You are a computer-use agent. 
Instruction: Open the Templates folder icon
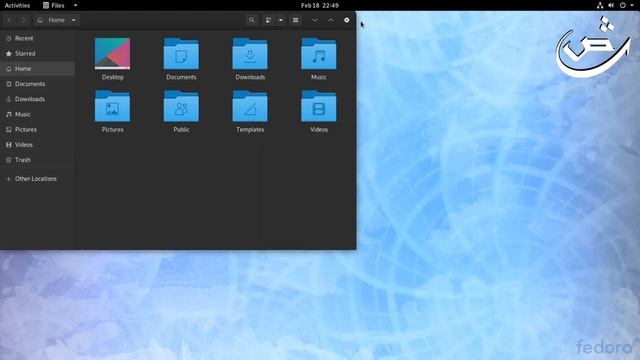(250, 106)
